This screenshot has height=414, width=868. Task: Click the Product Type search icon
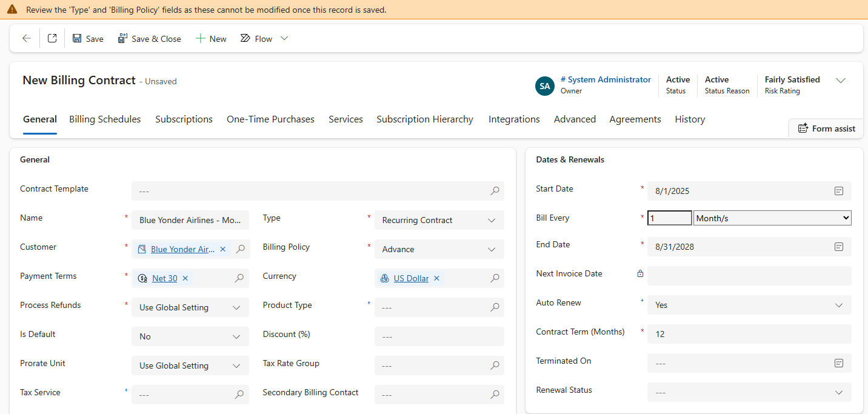click(x=495, y=307)
